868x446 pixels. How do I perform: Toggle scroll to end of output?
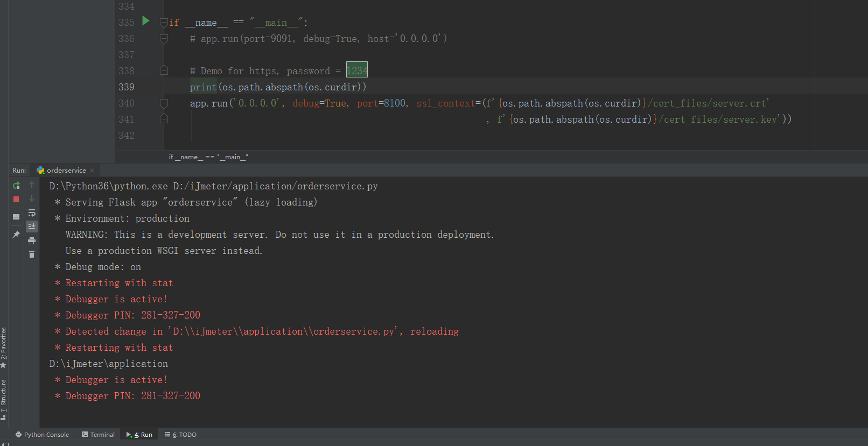[x=32, y=226]
